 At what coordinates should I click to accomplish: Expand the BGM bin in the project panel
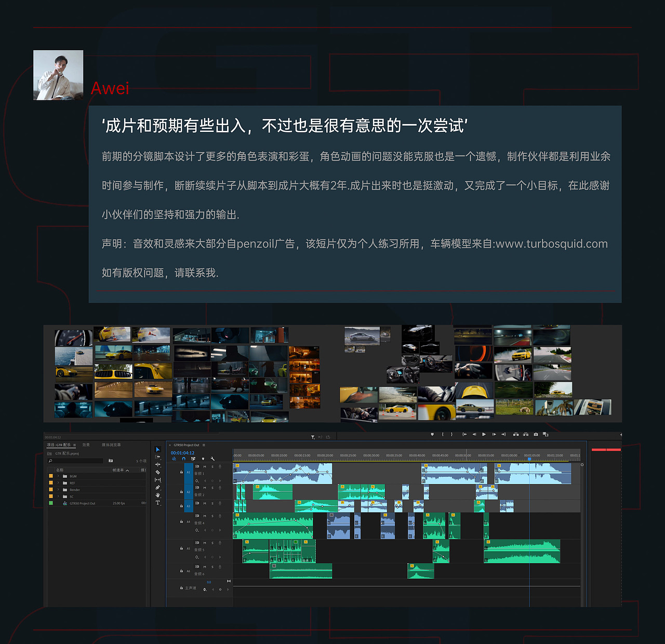[x=58, y=476]
